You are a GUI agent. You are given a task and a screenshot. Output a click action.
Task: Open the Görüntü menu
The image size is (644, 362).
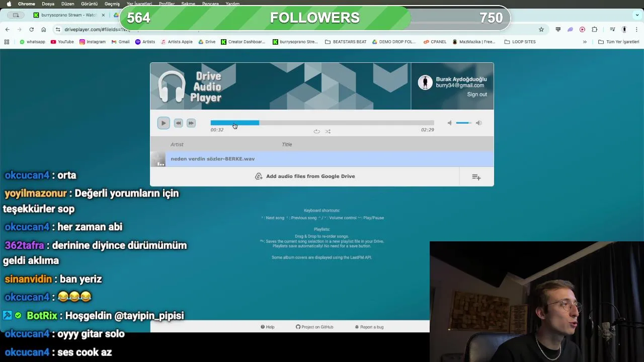[90, 4]
